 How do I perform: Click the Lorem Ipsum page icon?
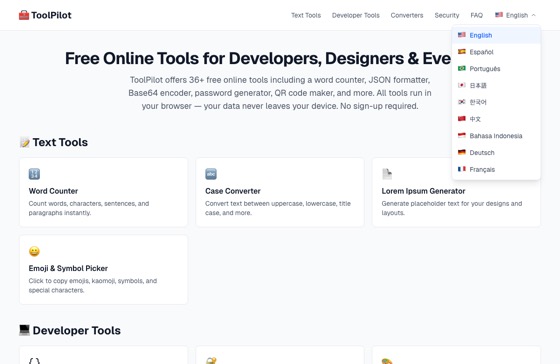tap(387, 174)
